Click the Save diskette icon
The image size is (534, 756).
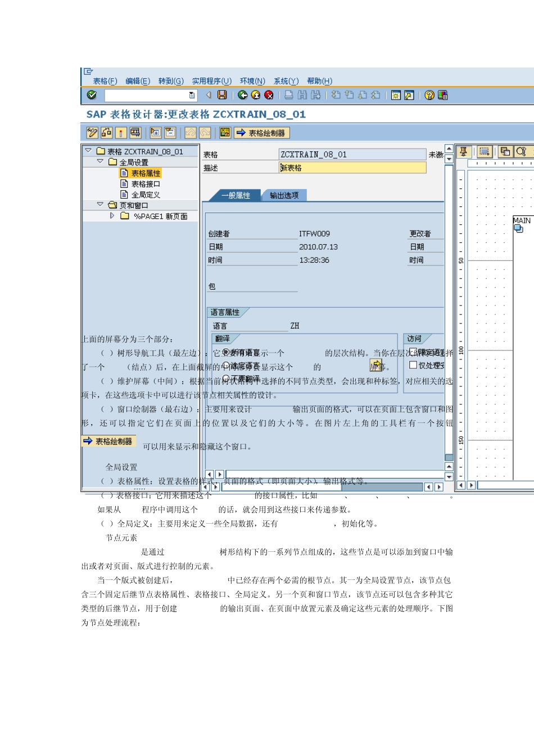coord(222,95)
